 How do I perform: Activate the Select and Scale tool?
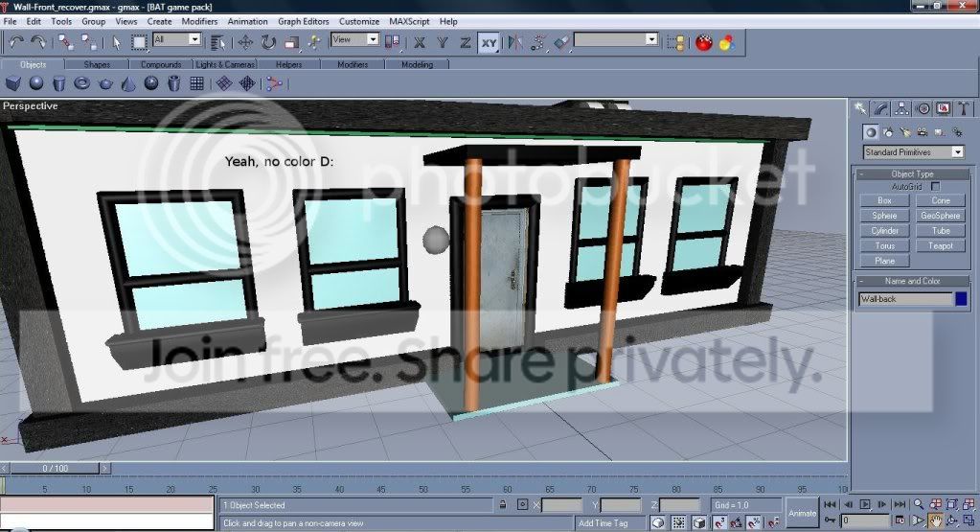[291, 42]
